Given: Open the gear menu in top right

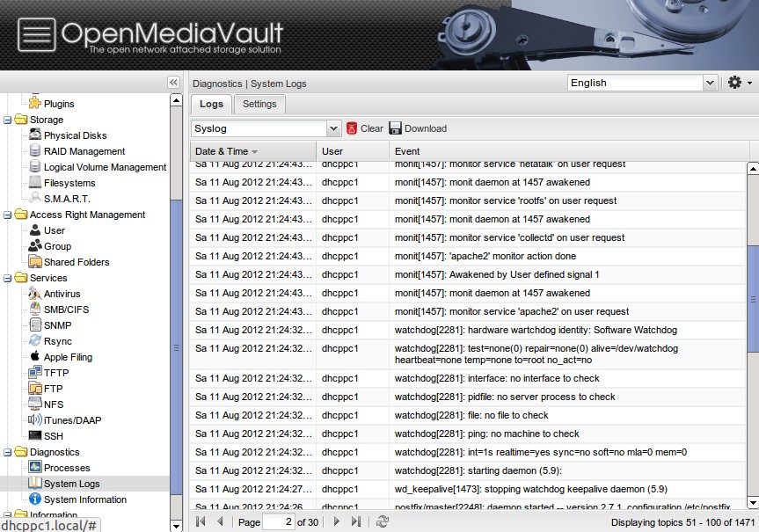Looking at the screenshot, I should pyautogui.click(x=733, y=82).
